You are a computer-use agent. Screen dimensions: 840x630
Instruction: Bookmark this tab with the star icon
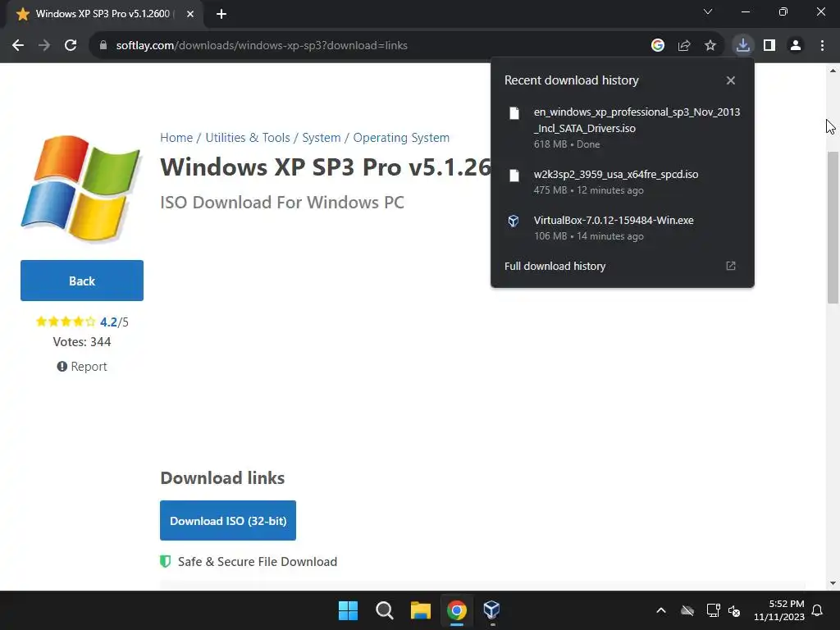(x=710, y=46)
